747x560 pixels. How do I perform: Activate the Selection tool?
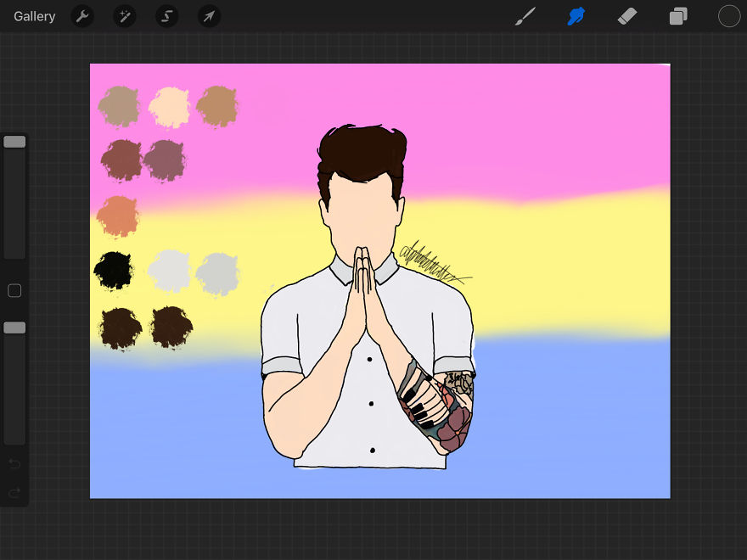(166, 15)
